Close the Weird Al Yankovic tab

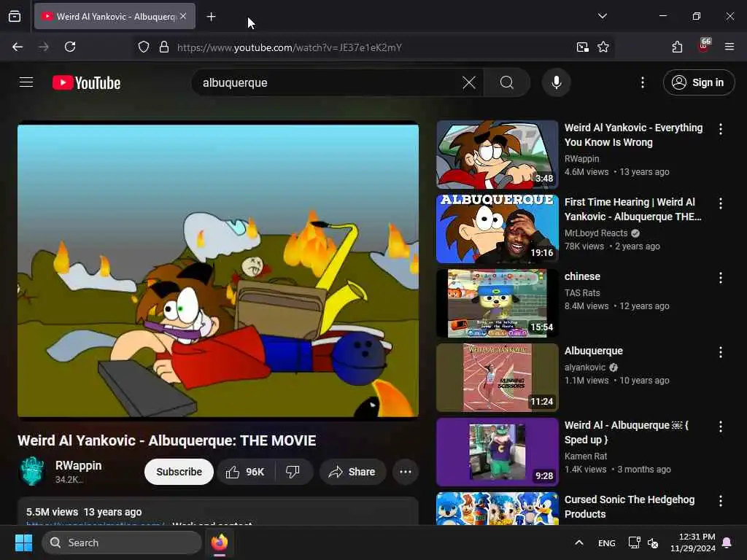183,16
